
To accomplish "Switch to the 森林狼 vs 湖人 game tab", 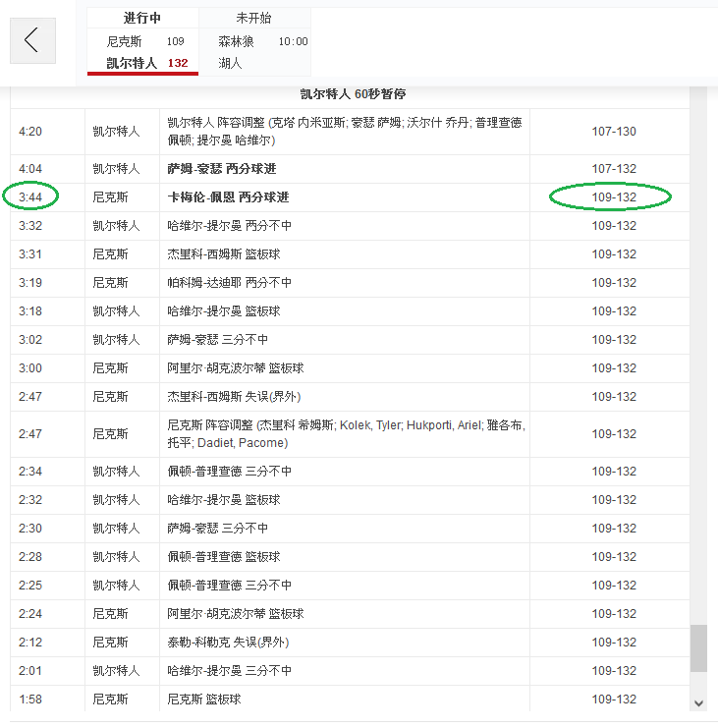I will point(254,41).
